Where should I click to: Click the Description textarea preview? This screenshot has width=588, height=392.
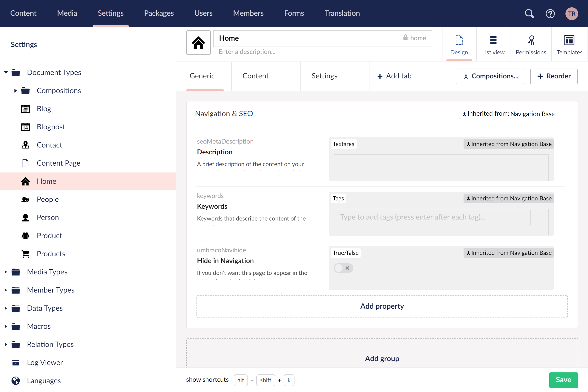[441, 168]
